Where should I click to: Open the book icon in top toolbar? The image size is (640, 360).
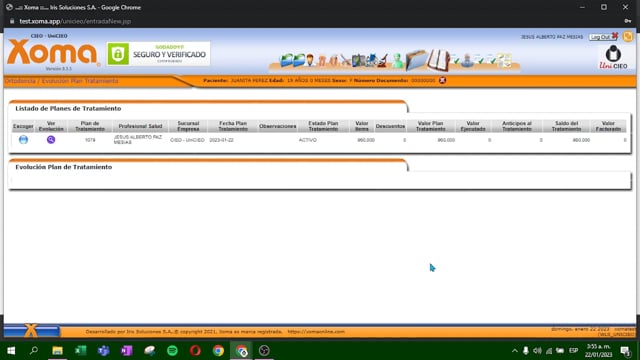[x=439, y=60]
